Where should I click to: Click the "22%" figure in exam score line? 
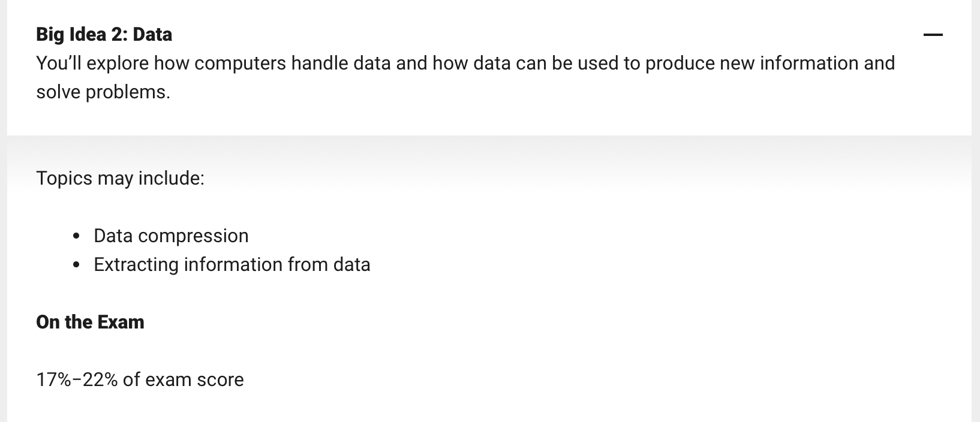(x=100, y=379)
